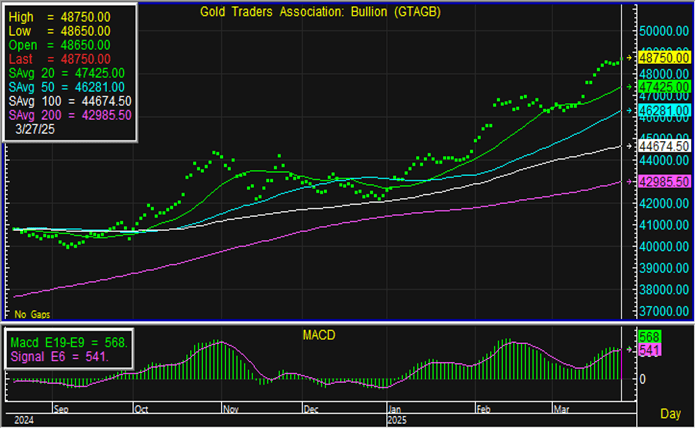This screenshot has width=696, height=429.
Task: Click the Nov label on the time axis
Action: click(x=232, y=408)
